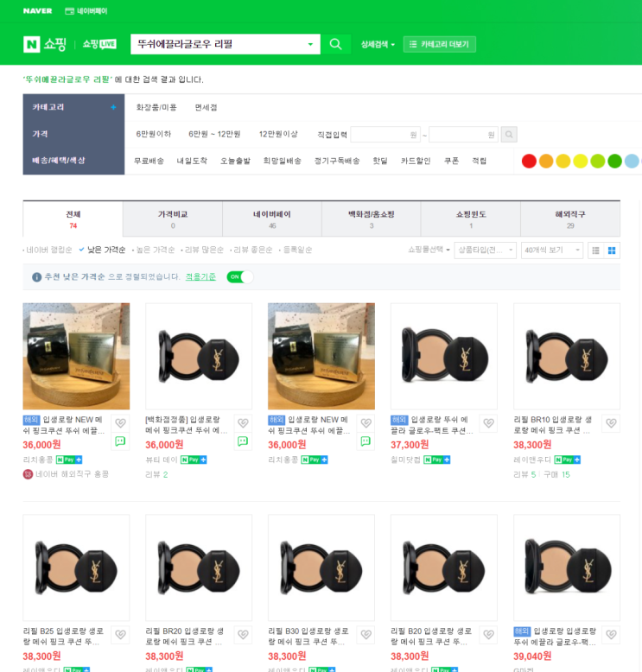Select 화장품/미용 category
Viewport: 642px width, 672px height.
pyautogui.click(x=156, y=107)
